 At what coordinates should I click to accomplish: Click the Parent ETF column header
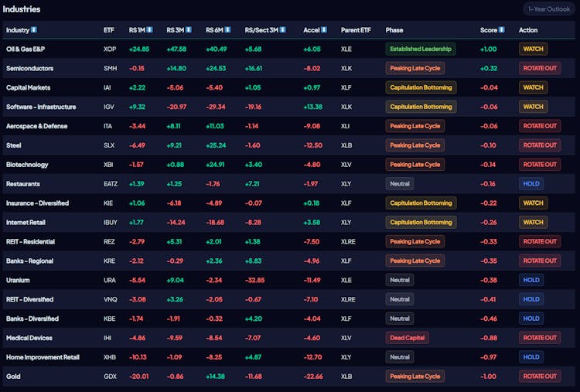pyautogui.click(x=356, y=30)
